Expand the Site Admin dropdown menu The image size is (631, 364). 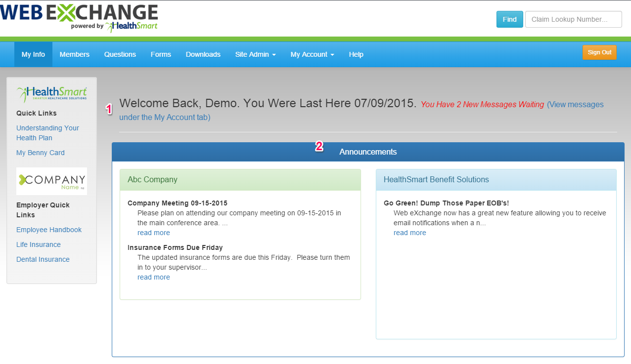pyautogui.click(x=256, y=54)
